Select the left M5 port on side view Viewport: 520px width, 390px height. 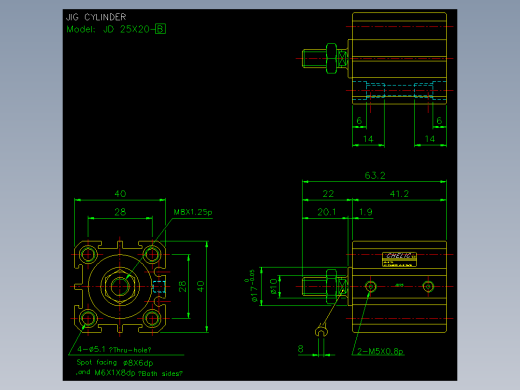(x=370, y=286)
